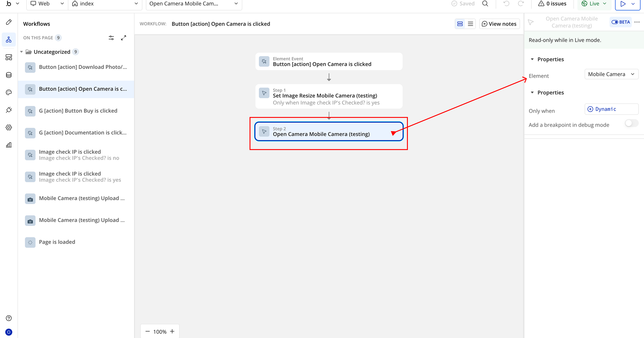Open the Settings gear icon in sidebar
The width and height of the screenshot is (644, 338).
(x=9, y=127)
